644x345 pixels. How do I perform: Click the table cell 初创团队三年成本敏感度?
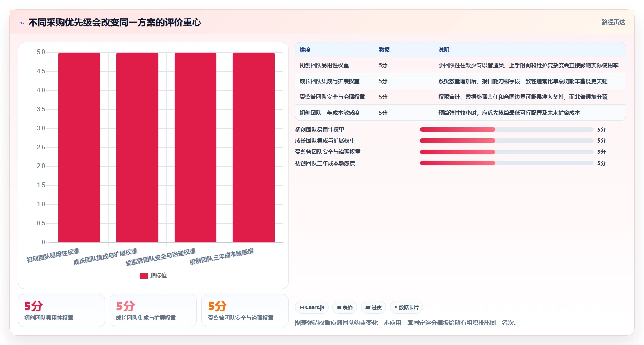330,113
